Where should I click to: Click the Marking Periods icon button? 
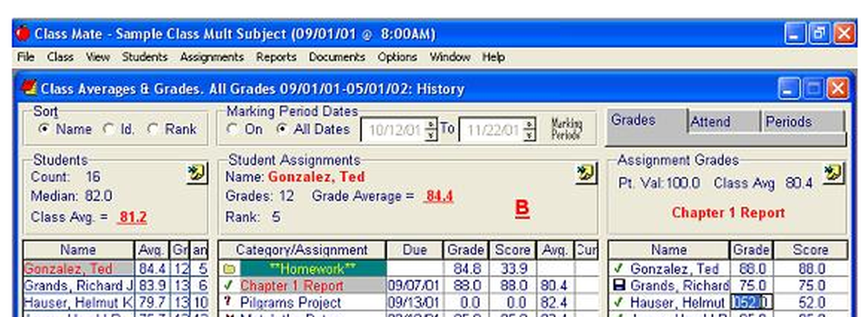(x=566, y=129)
